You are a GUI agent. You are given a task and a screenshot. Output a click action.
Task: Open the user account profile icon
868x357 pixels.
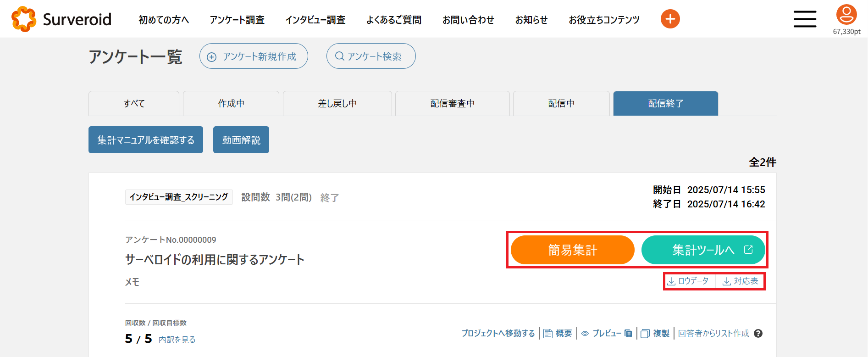click(x=846, y=15)
